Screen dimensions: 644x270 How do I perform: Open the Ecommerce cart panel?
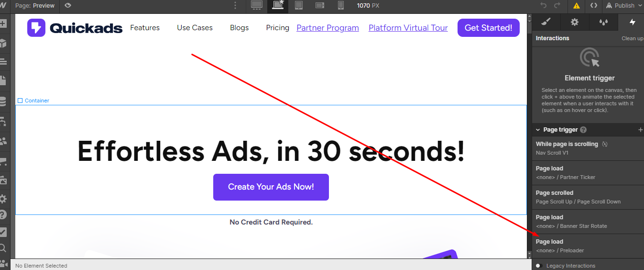pyautogui.click(x=3, y=161)
